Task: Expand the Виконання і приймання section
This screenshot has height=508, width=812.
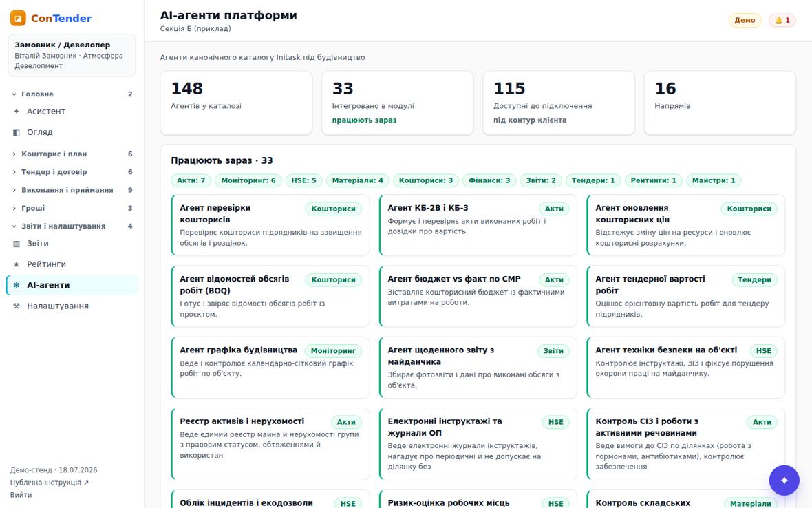Action: [72, 190]
